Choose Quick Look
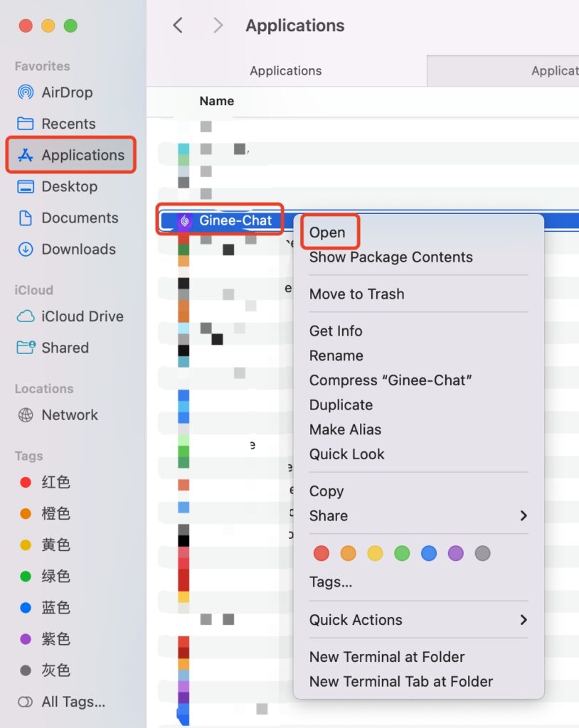Screen dimensions: 579x728 tap(346, 454)
